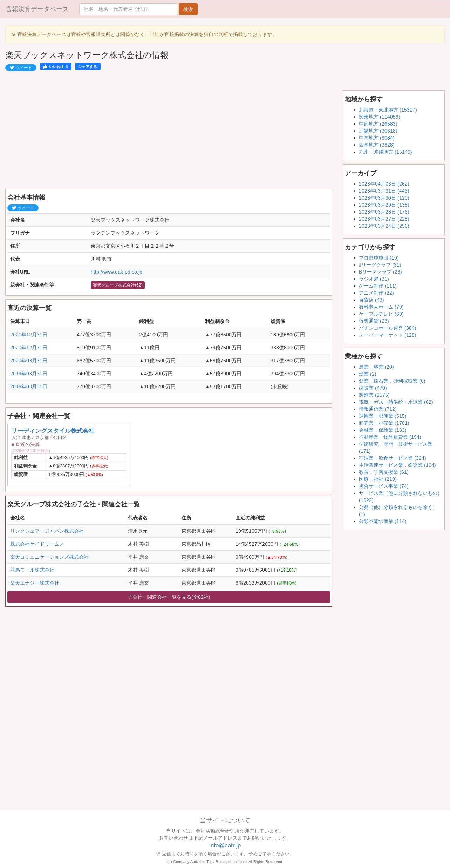
Task: Open archive 2023年03月29日 (138)
Action: (x=384, y=205)
